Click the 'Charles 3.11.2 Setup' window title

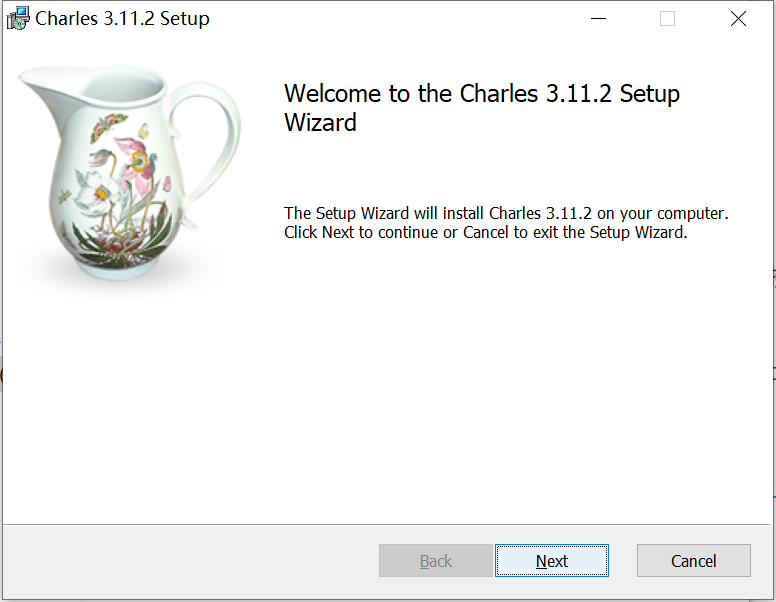(x=122, y=19)
